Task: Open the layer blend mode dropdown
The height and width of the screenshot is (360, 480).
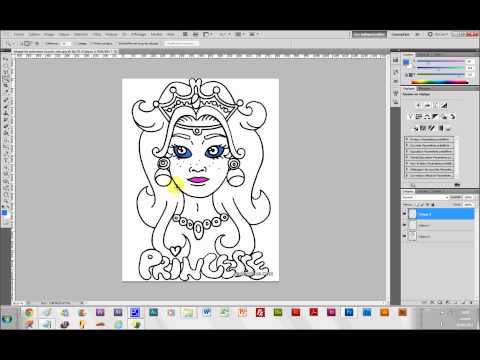Action: [x=425, y=197]
